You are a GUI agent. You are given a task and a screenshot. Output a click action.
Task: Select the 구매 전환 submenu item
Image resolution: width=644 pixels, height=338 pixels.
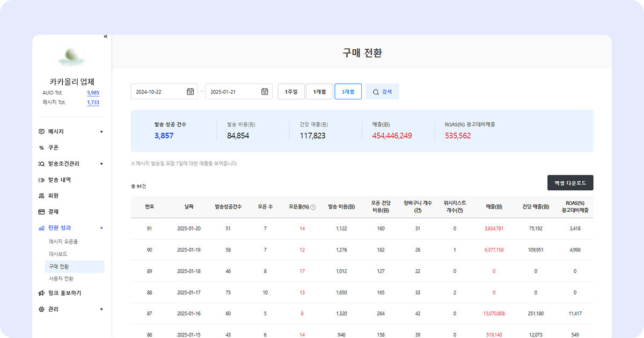[74, 267]
